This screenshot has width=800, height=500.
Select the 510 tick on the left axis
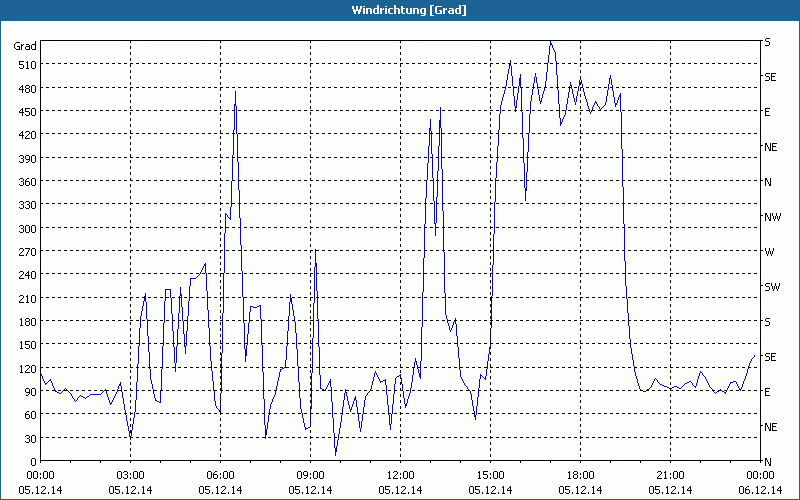coord(25,65)
